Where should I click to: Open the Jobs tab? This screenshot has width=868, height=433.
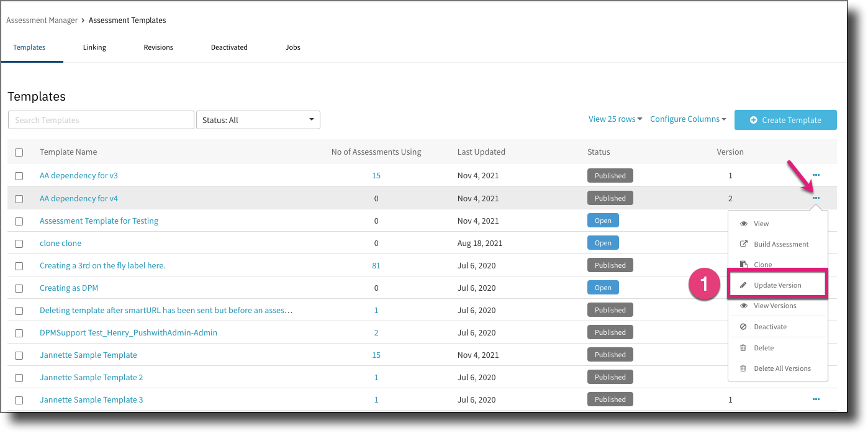(x=292, y=47)
